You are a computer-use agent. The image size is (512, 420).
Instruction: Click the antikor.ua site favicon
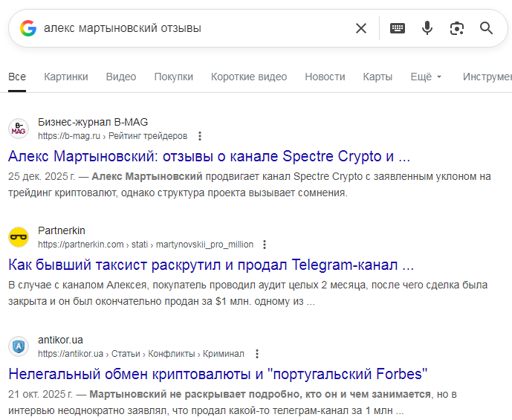tap(19, 346)
